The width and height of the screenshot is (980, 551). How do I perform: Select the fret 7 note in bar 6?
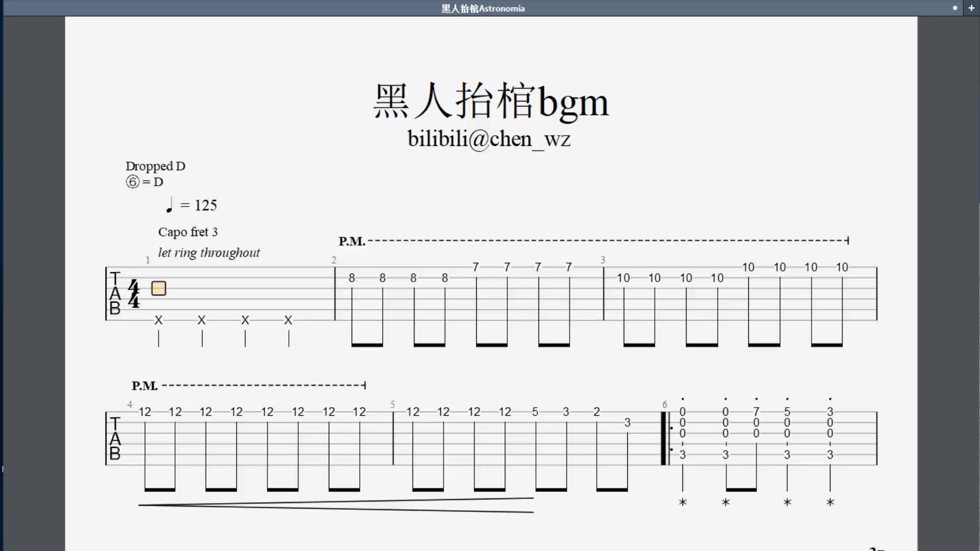point(756,412)
